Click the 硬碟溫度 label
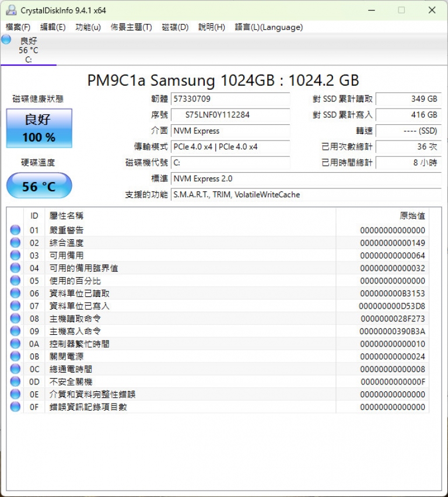Screen dimensions: 448x497 coord(38,163)
